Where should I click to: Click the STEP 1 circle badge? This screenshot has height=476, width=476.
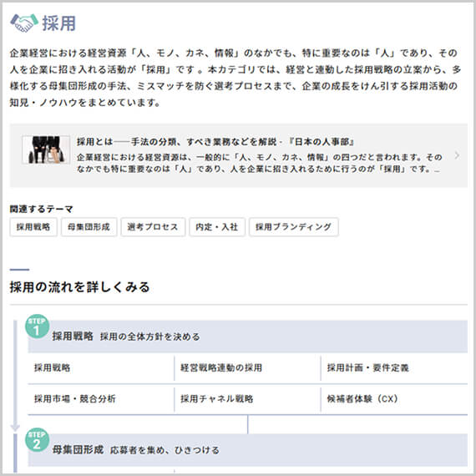tap(37, 327)
